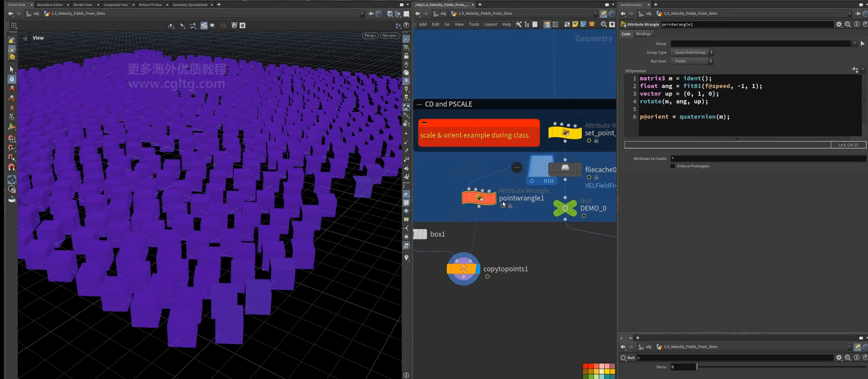Open the network editor search magnifier icon

(604, 24)
